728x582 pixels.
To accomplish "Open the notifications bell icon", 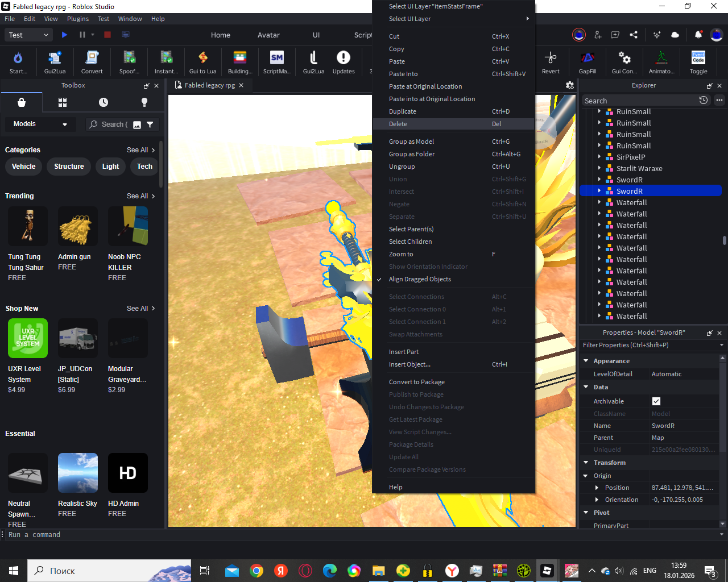I will [698, 35].
